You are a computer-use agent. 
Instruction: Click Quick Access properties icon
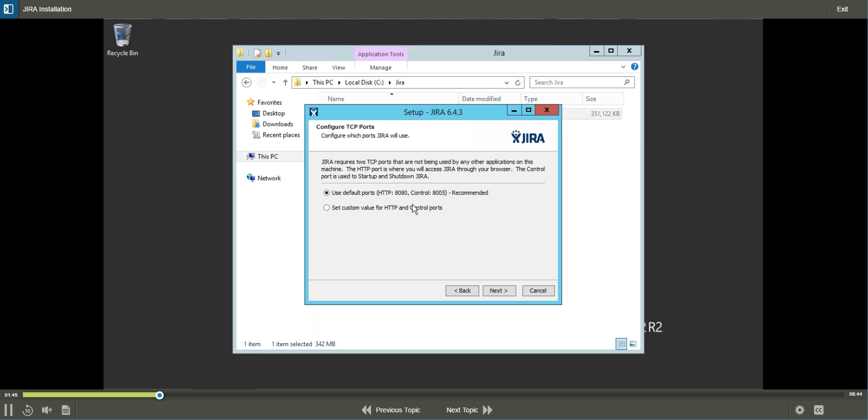coord(258,53)
